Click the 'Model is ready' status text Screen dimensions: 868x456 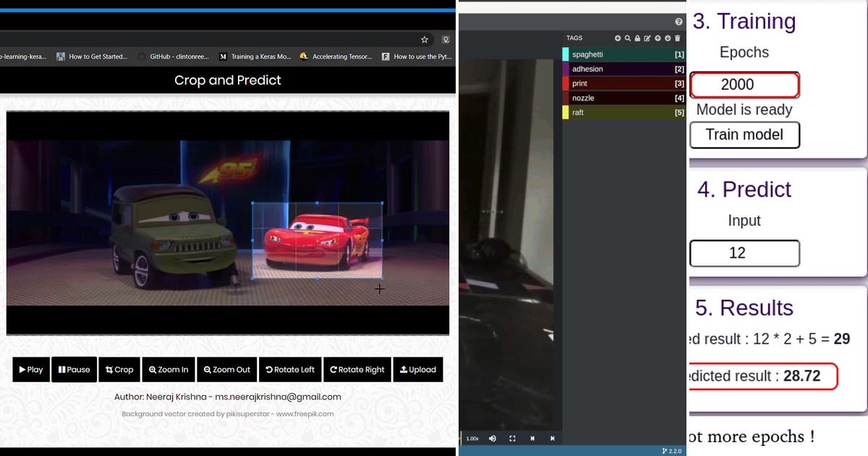point(744,110)
